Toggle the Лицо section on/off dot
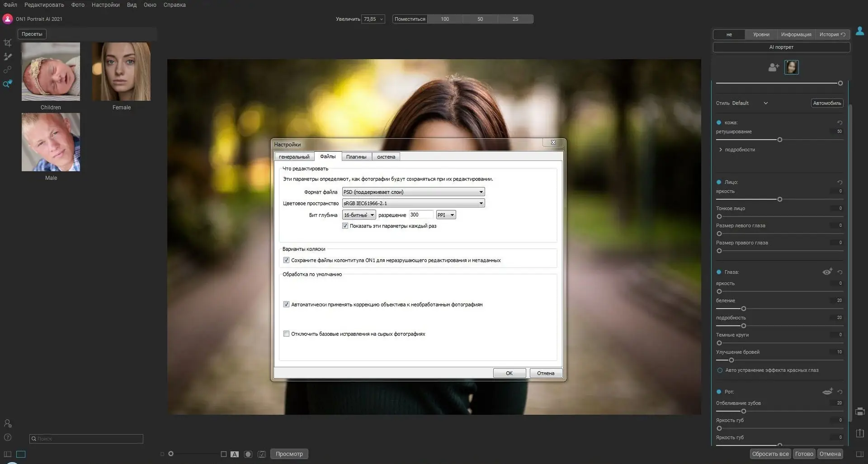The image size is (868, 464). pos(719,182)
